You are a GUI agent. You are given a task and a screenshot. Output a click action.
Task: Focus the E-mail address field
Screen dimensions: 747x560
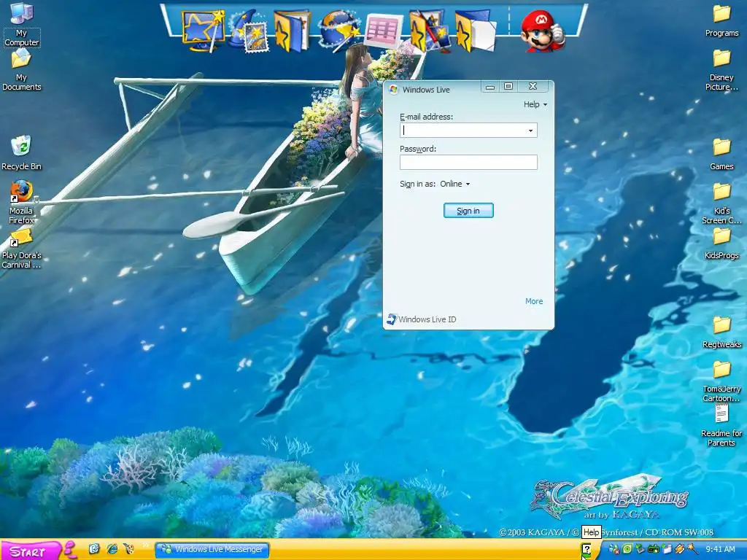click(x=468, y=131)
